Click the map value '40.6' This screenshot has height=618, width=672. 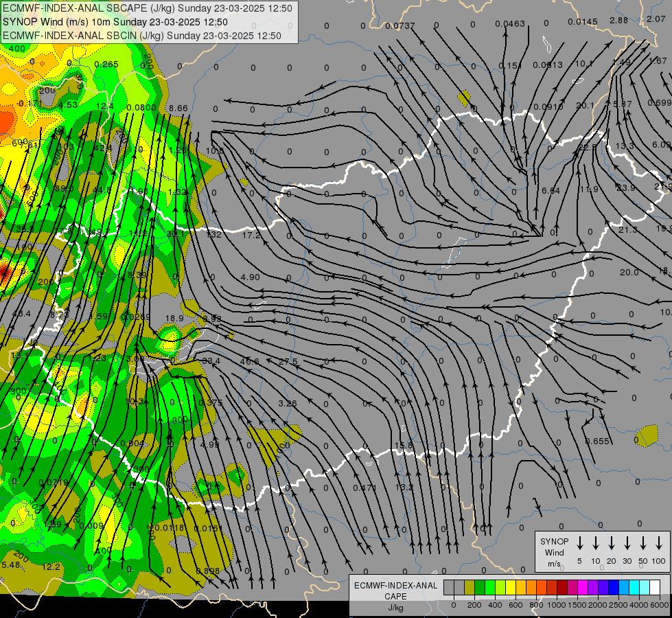(x=249, y=362)
